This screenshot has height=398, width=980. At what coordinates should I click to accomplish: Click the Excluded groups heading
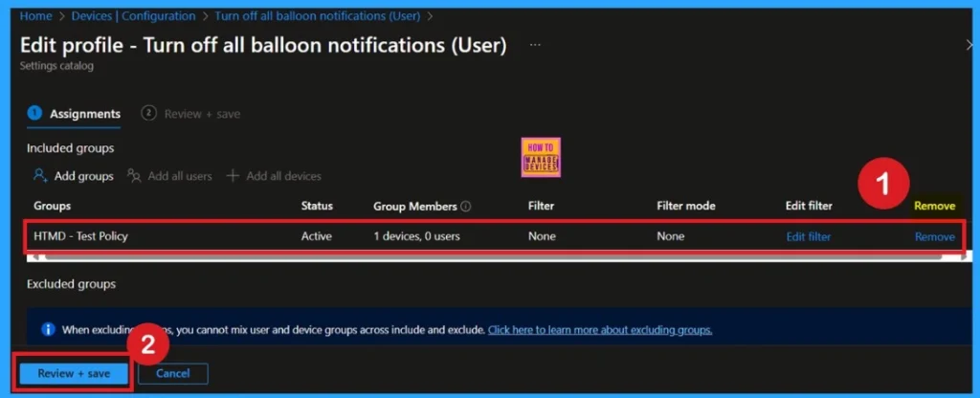tap(71, 283)
